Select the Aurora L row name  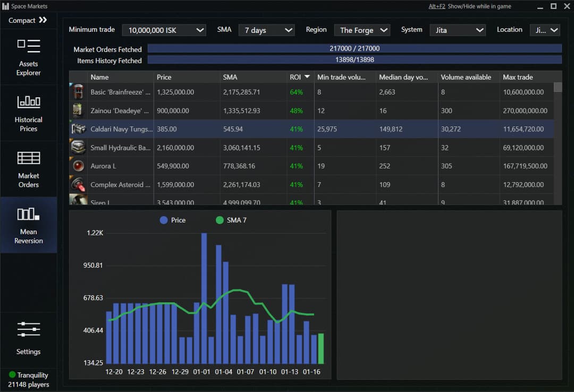[103, 166]
